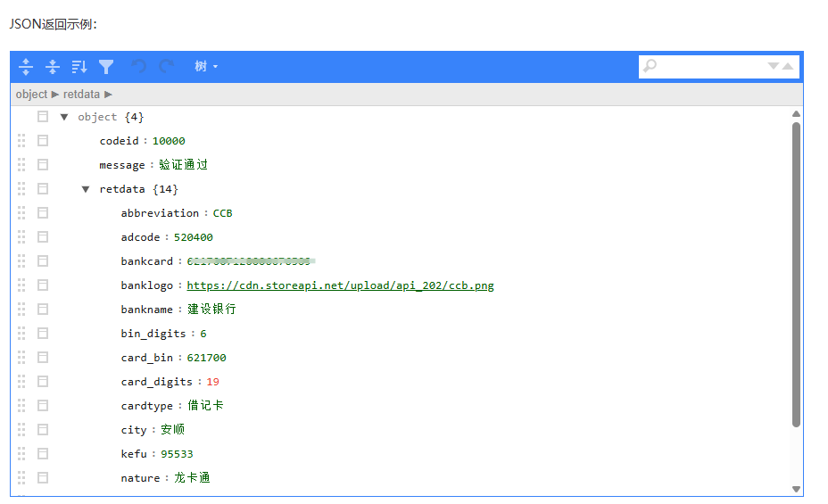Screen dimensions: 828x504
Task: Click the expand all fields icon
Action: coord(26,67)
